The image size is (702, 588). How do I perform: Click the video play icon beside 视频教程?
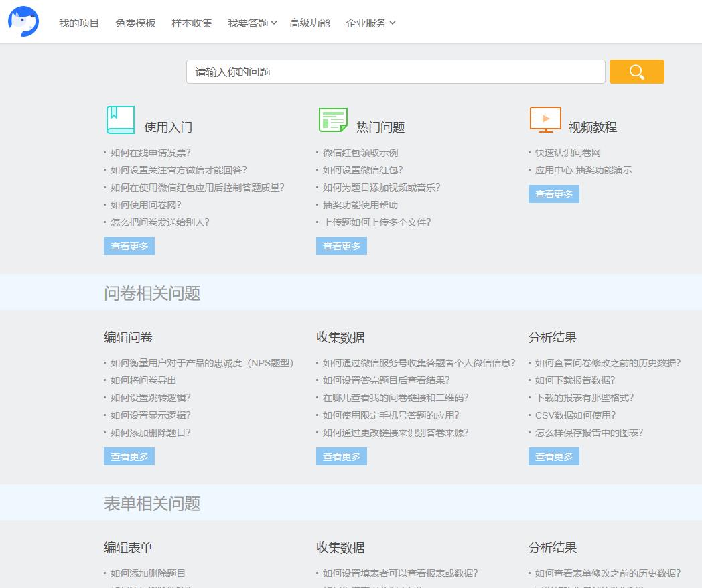click(545, 120)
